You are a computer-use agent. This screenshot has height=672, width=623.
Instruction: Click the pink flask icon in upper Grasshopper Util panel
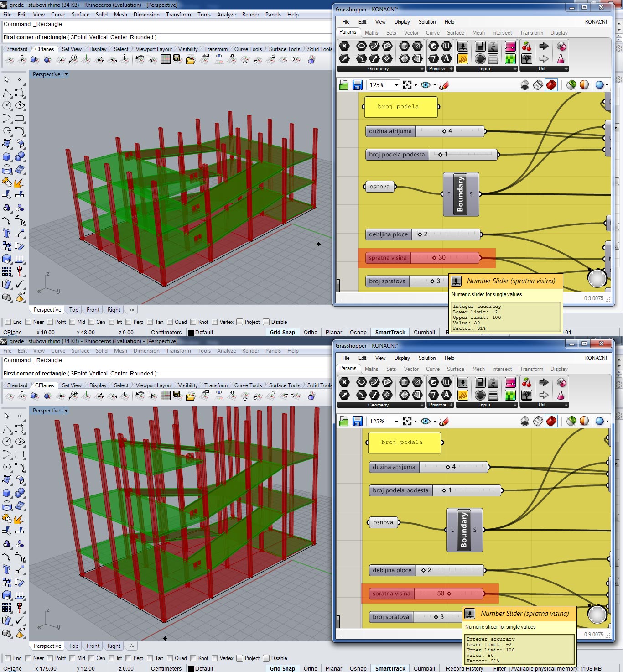coord(561,58)
